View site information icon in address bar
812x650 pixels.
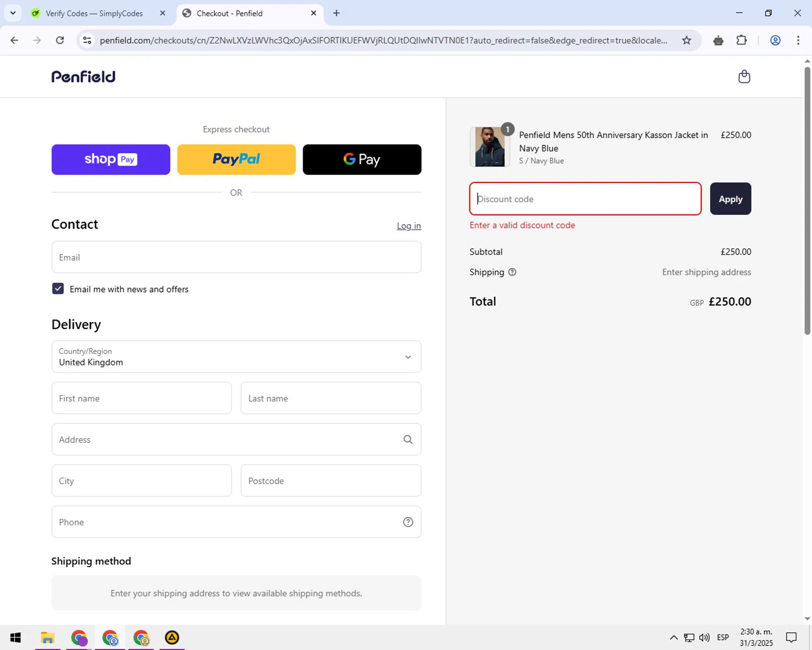87,40
